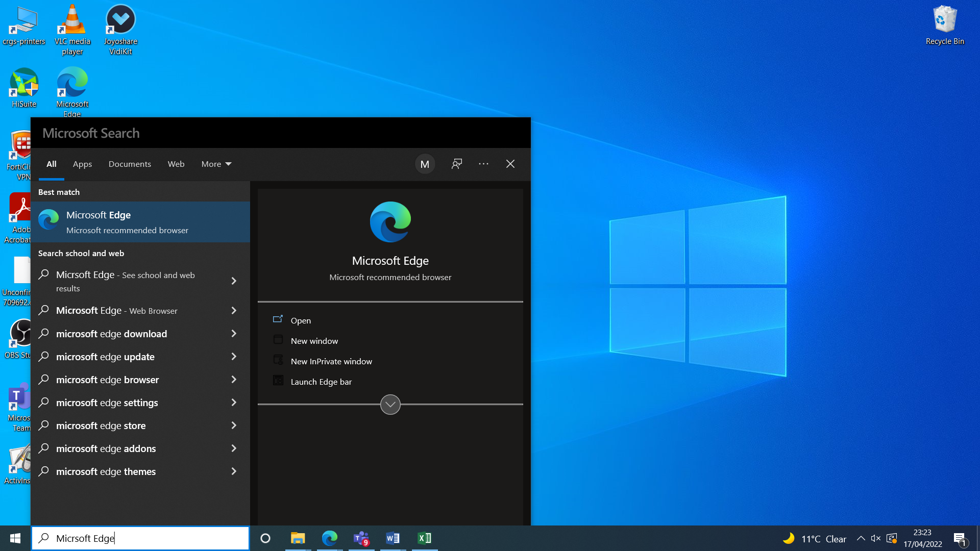Switch to the Apps tab

tap(82, 164)
